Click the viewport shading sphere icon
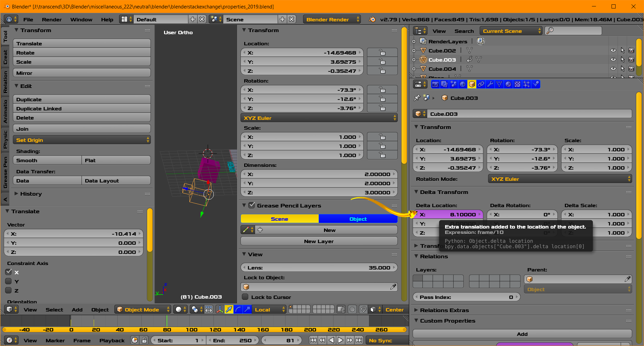This screenshot has width=644, height=346. point(181,309)
